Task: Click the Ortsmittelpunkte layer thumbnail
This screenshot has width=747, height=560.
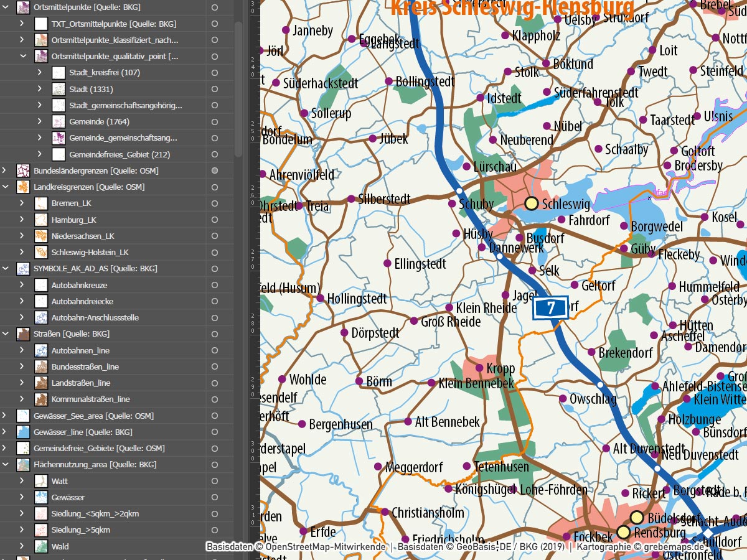Action: 23,7
